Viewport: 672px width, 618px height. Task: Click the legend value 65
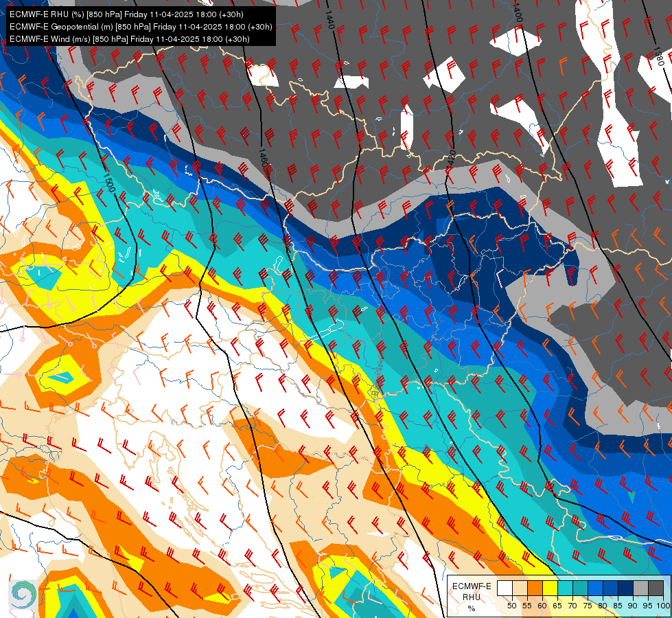tap(557, 606)
